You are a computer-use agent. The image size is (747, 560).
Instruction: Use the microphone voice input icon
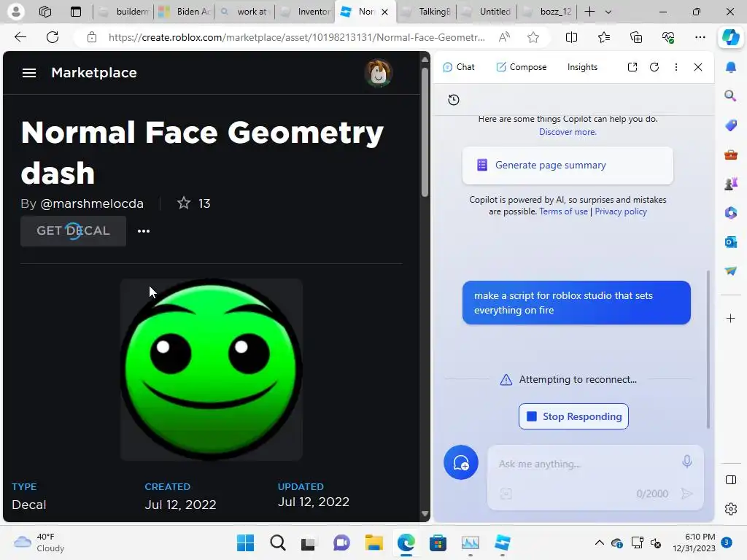point(686,462)
